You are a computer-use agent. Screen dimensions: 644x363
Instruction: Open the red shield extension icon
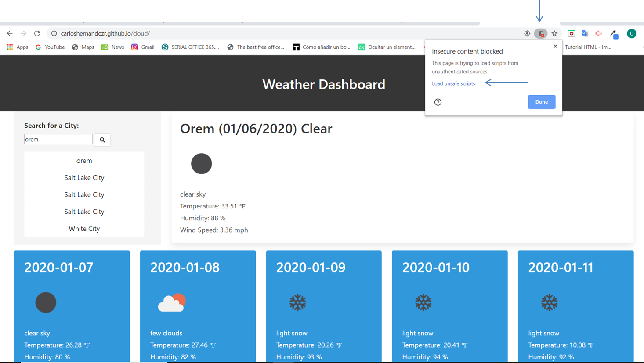click(x=572, y=33)
